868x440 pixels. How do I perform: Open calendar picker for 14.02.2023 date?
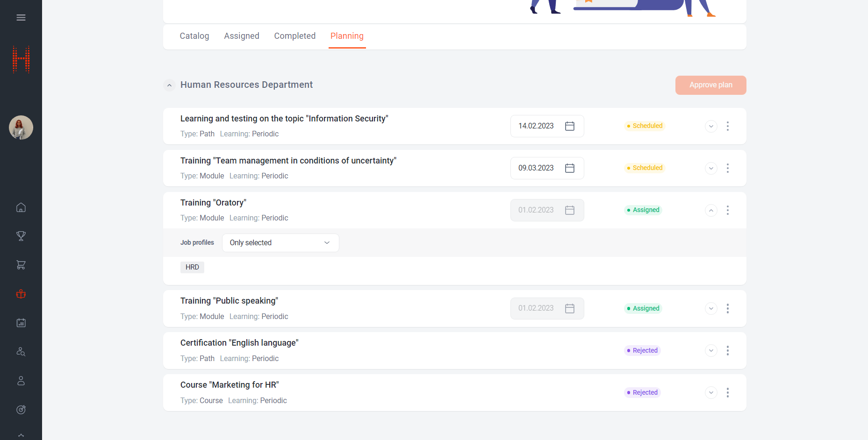(x=569, y=126)
